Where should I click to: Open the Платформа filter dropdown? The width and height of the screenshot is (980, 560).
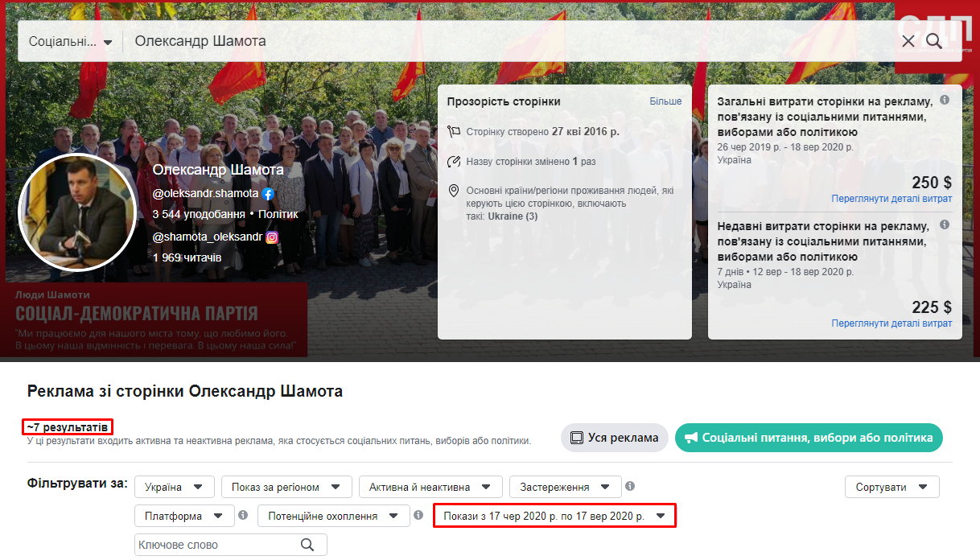click(x=184, y=516)
